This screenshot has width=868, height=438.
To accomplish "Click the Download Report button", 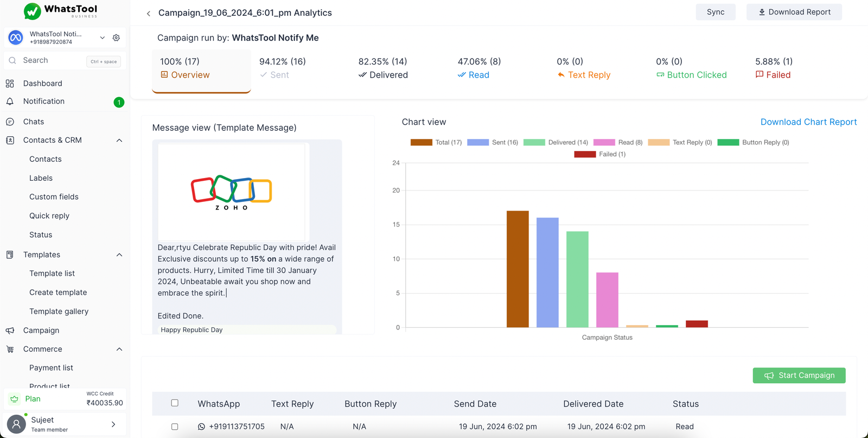I will (x=794, y=12).
